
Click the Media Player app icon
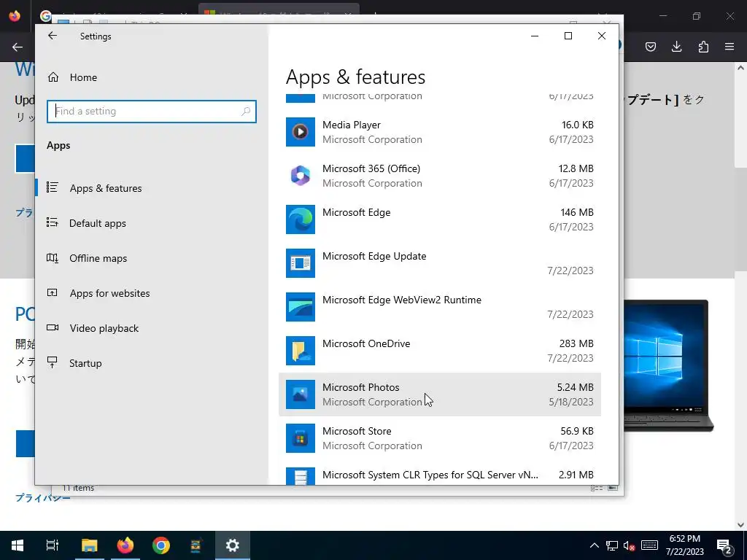(x=300, y=132)
